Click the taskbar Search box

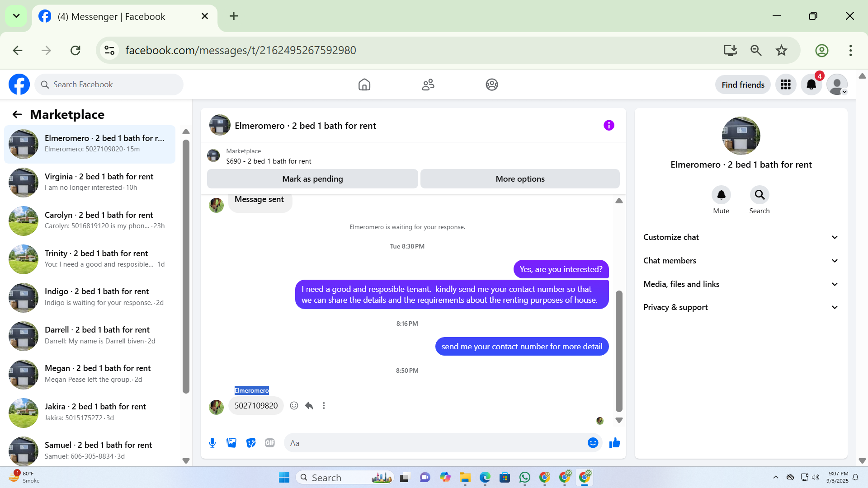click(x=345, y=477)
